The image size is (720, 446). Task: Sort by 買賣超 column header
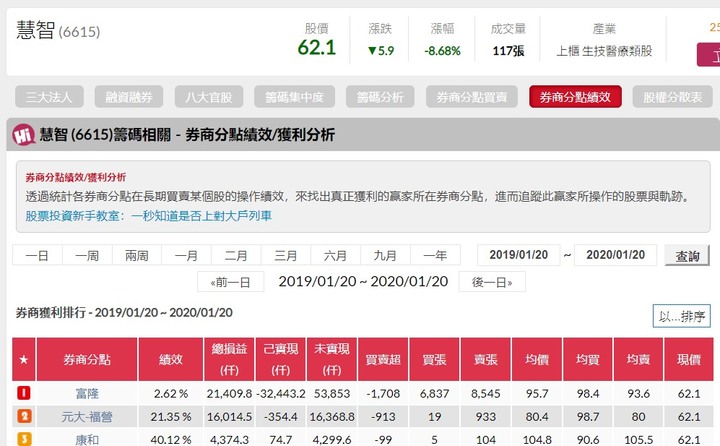(383, 360)
